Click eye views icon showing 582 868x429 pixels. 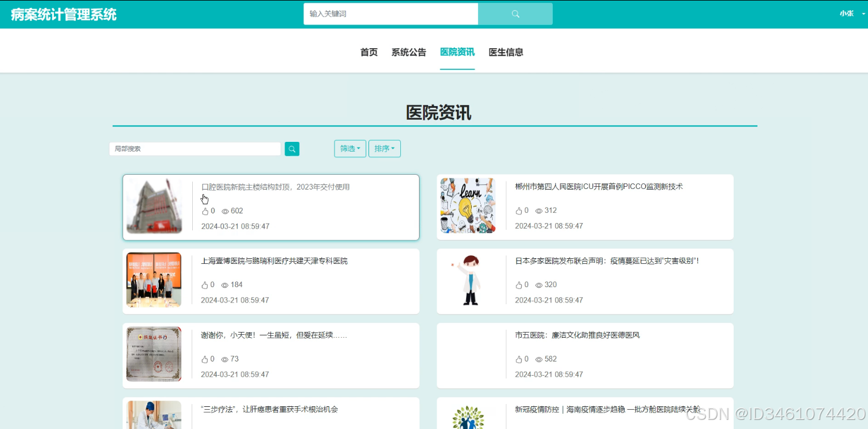(539, 359)
